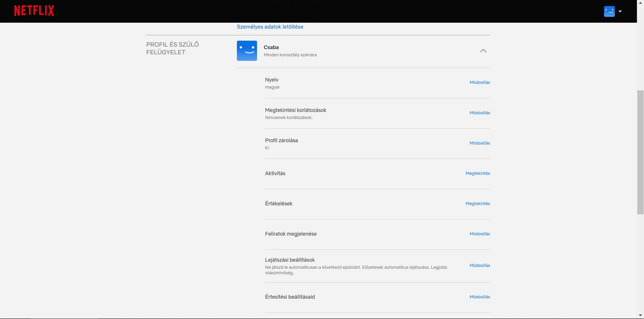Modify Megtekintési korlátozások setting
Viewport: 644px width, 319px height.
coord(479,113)
